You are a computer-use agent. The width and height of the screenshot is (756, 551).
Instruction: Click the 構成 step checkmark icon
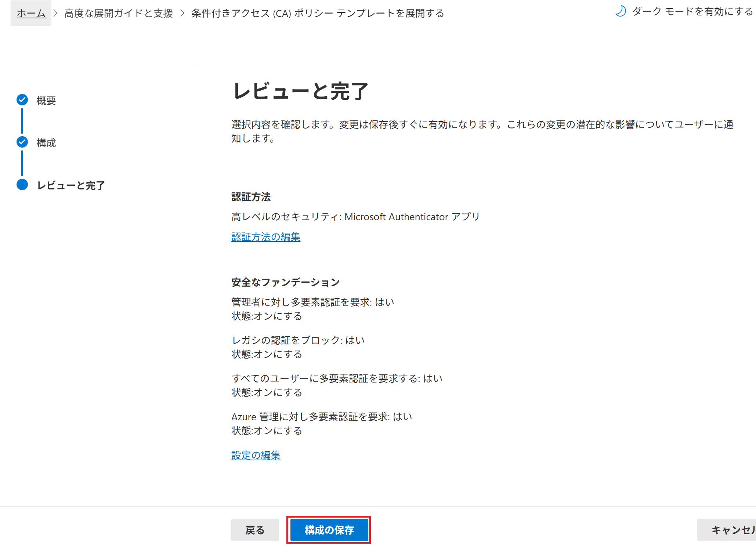click(22, 142)
